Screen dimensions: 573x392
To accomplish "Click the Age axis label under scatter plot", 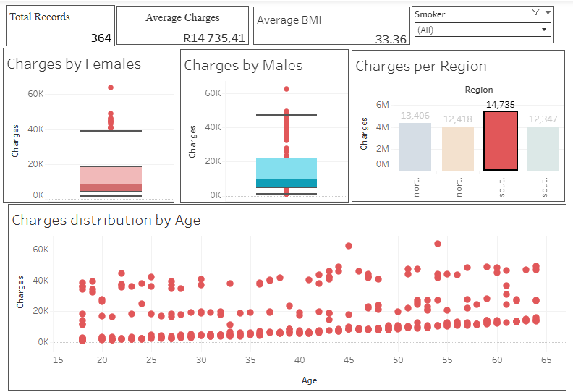I will (x=309, y=380).
